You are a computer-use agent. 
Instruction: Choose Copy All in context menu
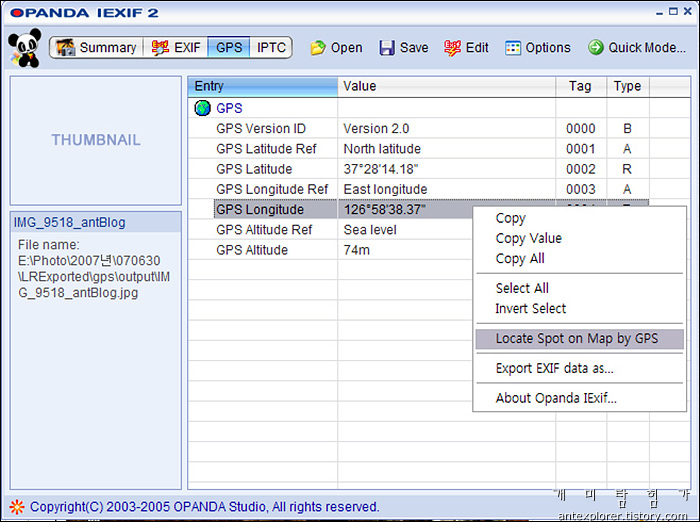pos(520,259)
